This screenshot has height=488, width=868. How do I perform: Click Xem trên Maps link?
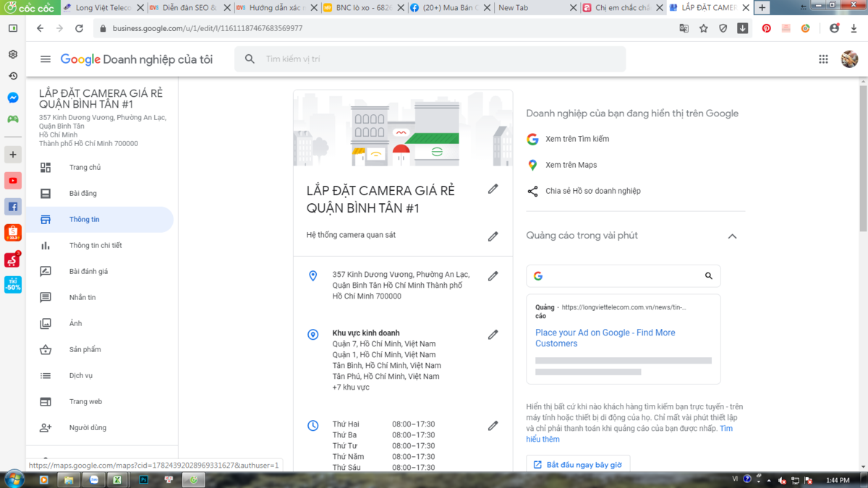click(571, 165)
